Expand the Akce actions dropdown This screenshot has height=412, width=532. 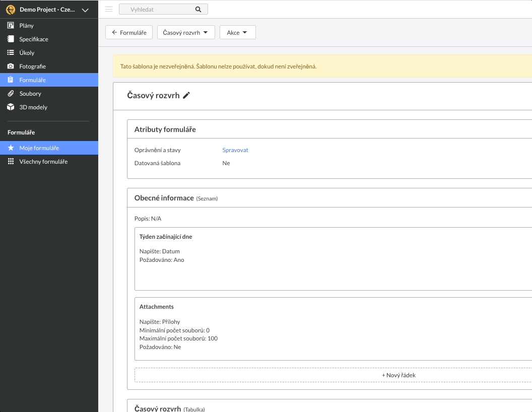(237, 33)
